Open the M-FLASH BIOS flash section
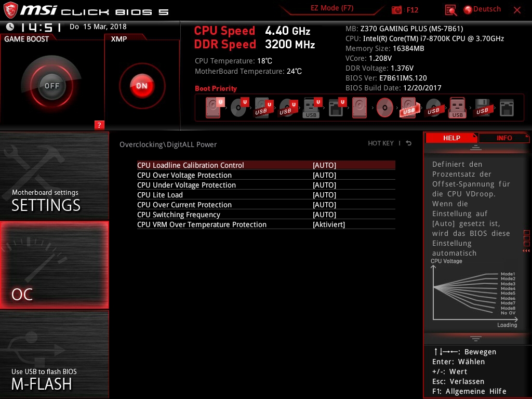Screen dimensions: 532x399 pyautogui.click(x=54, y=354)
